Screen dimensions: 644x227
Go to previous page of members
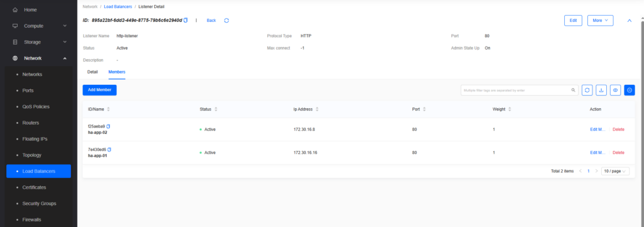(580, 171)
